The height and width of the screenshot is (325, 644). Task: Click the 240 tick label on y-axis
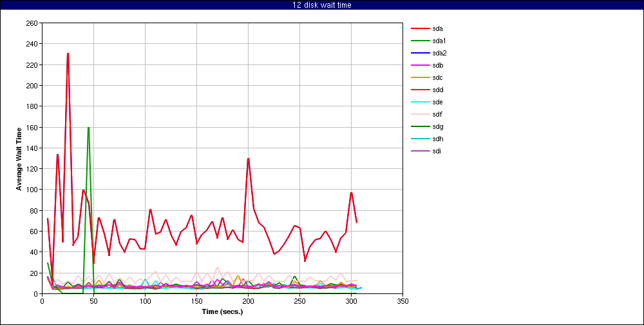[x=32, y=44]
